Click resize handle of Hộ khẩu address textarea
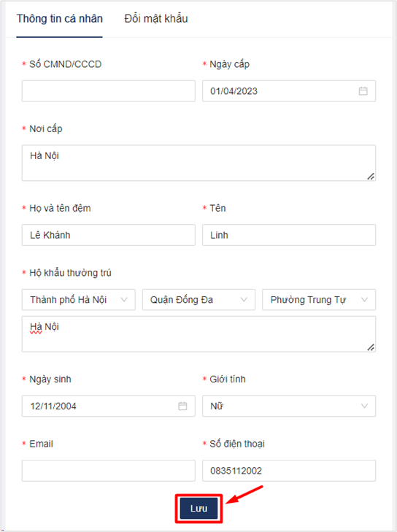The width and height of the screenshot is (397, 532). coord(371,347)
